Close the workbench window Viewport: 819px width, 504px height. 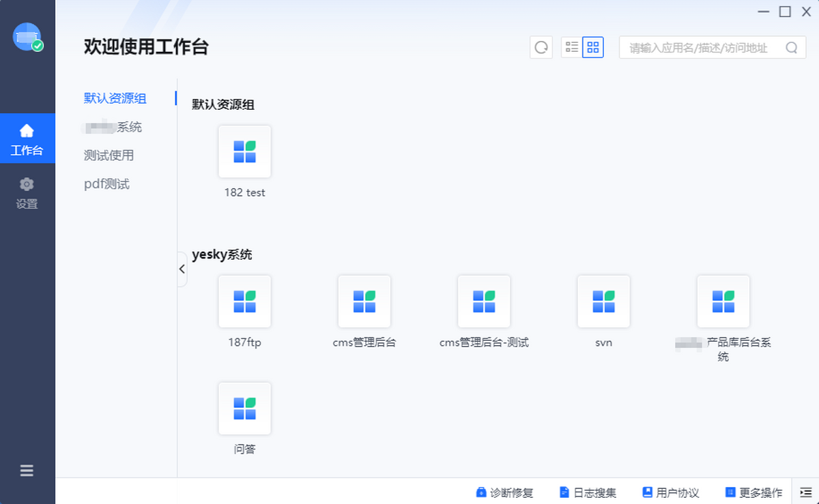pyautogui.click(x=806, y=12)
